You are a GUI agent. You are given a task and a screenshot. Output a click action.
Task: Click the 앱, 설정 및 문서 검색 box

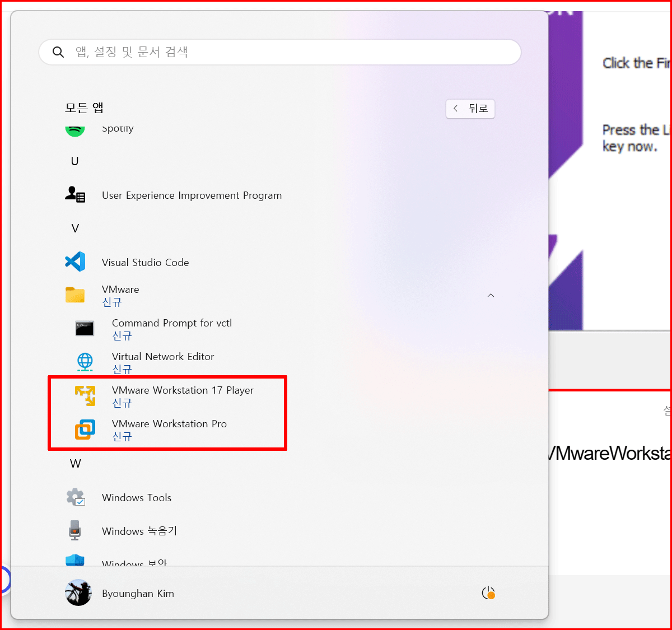click(280, 52)
